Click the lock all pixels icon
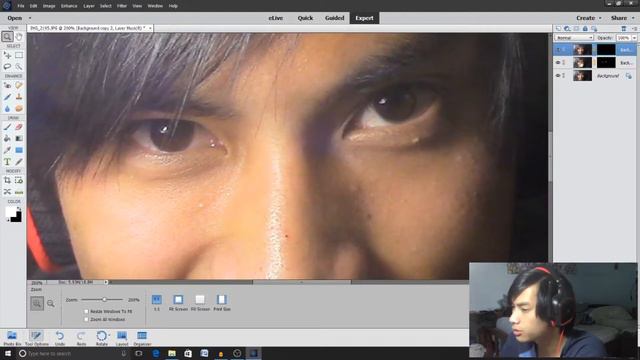Image resolution: width=640 pixels, height=360 pixels. (x=585, y=29)
